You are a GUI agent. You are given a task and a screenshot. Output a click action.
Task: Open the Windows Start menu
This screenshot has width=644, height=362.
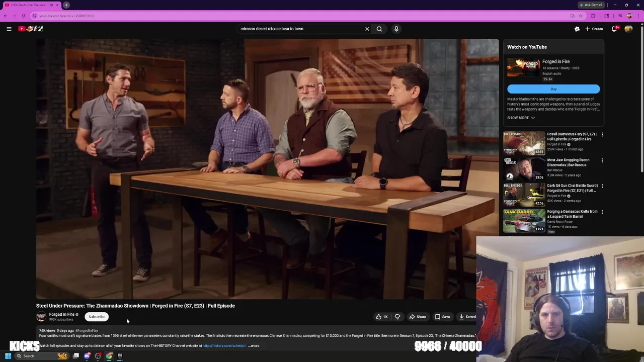8,356
